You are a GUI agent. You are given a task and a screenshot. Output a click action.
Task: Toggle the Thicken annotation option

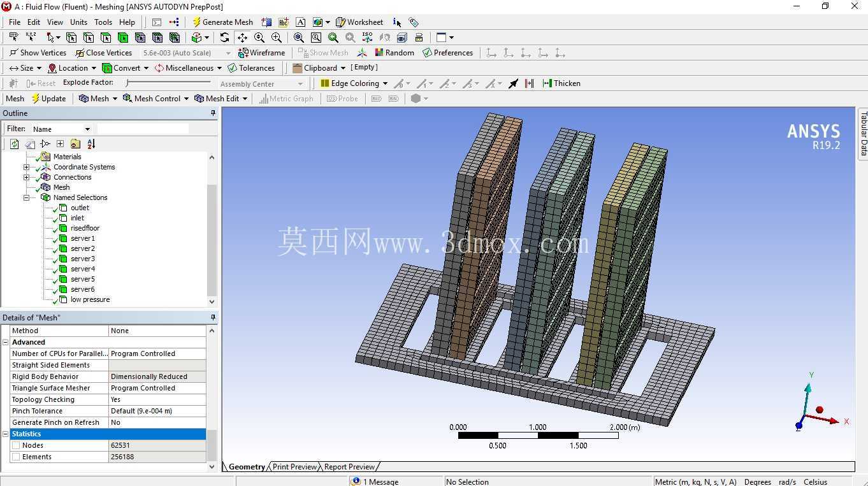click(561, 83)
